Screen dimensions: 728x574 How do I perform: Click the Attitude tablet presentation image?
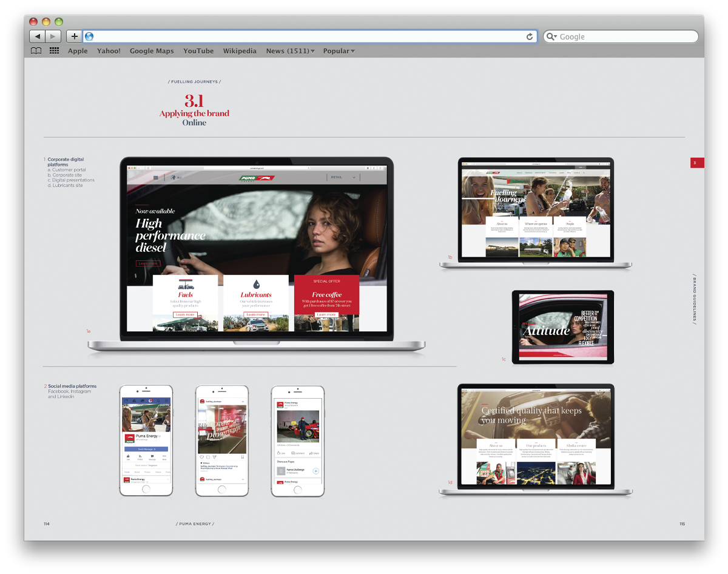pyautogui.click(x=563, y=328)
